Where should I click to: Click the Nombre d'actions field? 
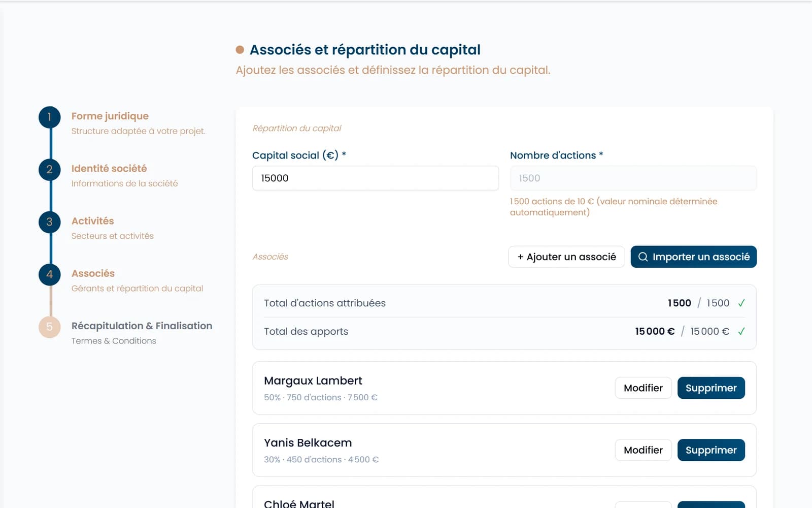click(x=633, y=178)
